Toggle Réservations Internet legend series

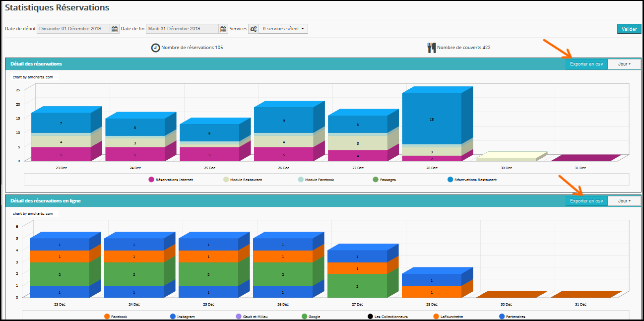[171, 180]
